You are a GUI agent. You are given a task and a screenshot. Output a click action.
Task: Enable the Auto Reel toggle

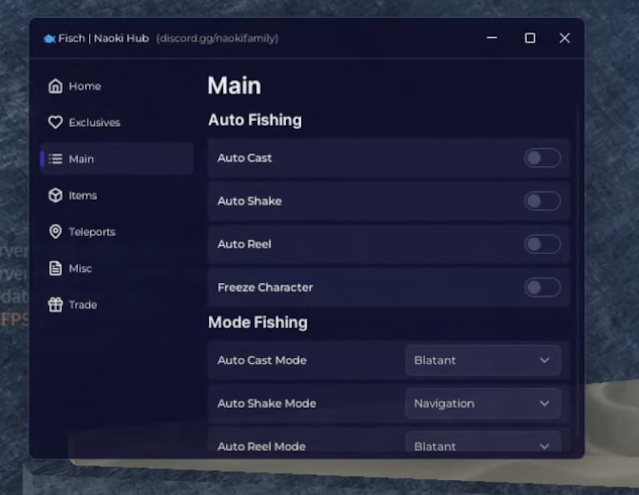click(x=542, y=244)
